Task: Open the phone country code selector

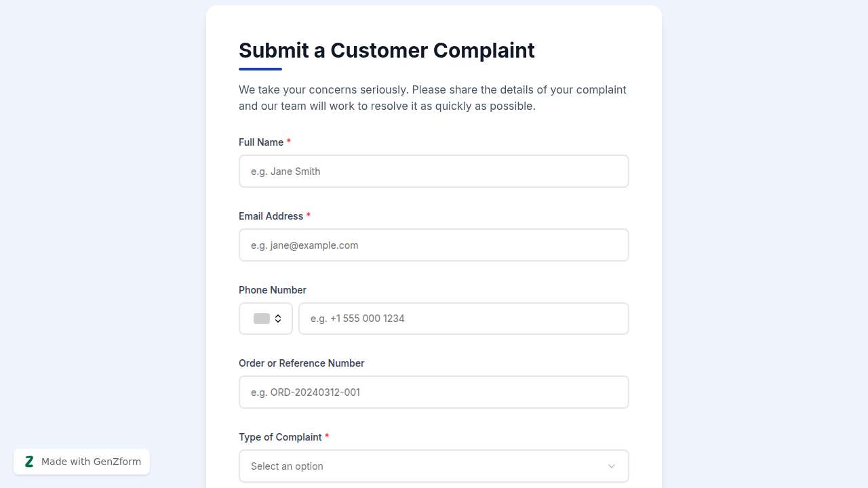Action: pos(265,318)
